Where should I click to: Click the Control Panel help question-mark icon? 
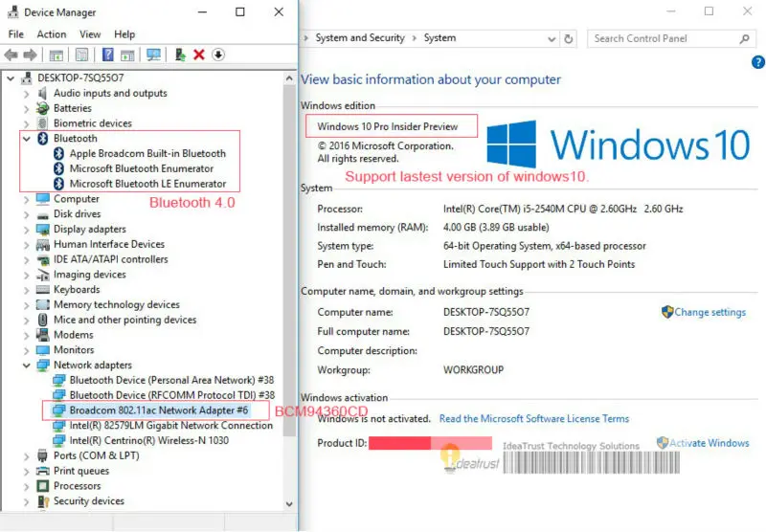pyautogui.click(x=757, y=62)
